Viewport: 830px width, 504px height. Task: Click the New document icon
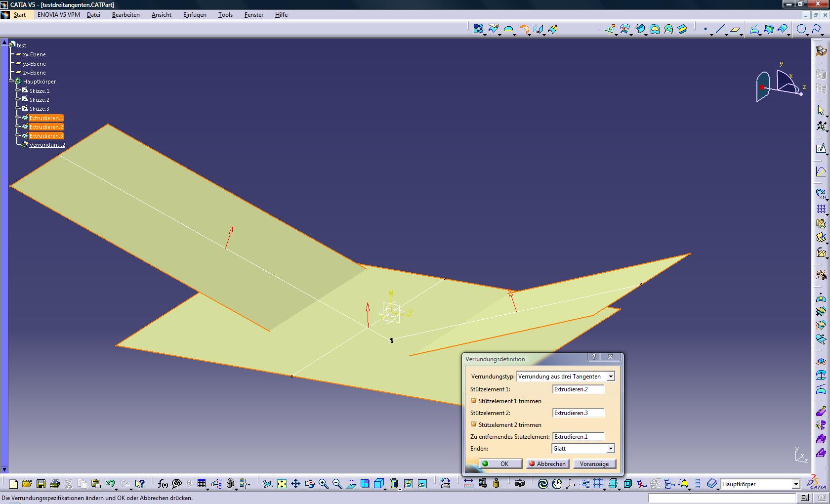pos(13,484)
